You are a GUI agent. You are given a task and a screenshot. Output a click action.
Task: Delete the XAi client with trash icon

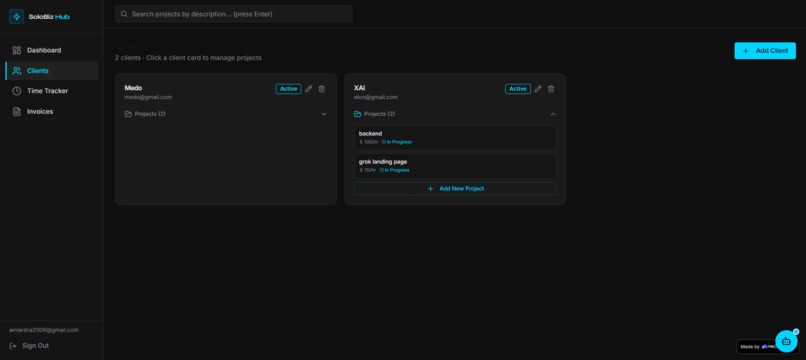point(551,89)
